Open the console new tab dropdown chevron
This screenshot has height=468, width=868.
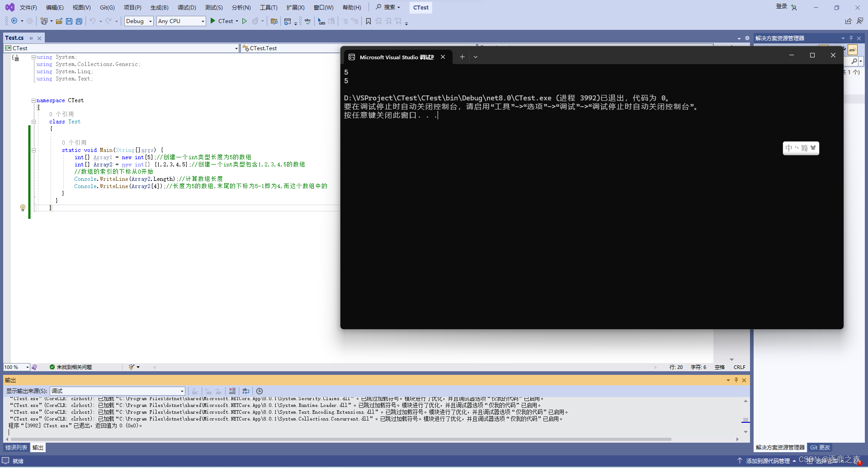pyautogui.click(x=476, y=57)
